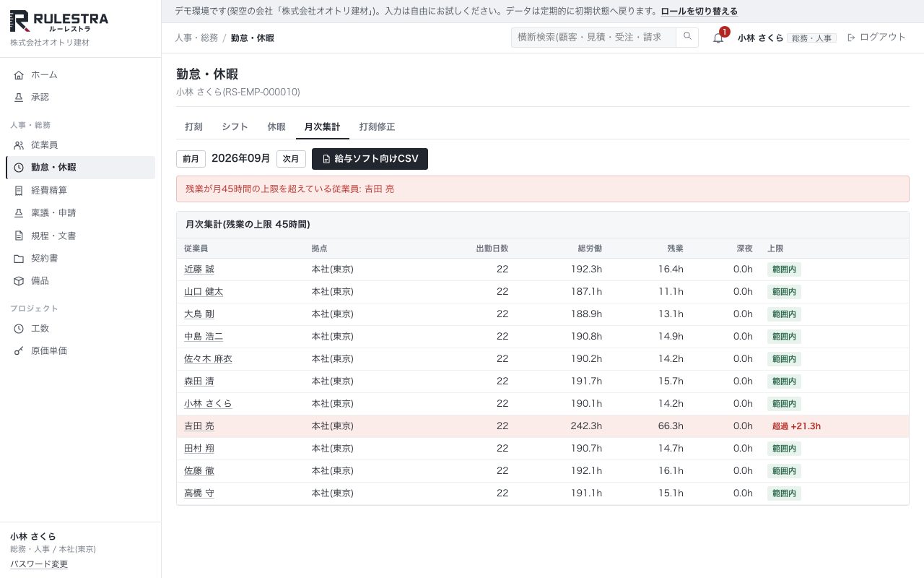Open employee 高橋 守
Image resolution: width=924 pixels, height=578 pixels.
pyautogui.click(x=199, y=493)
